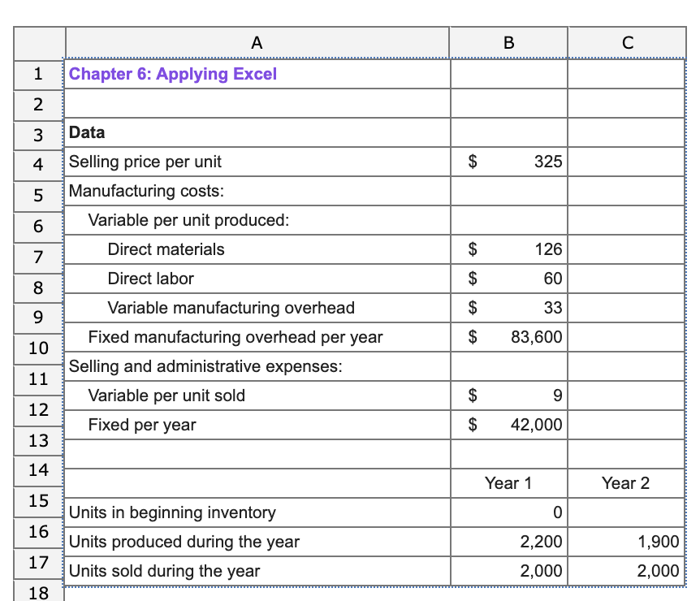Image resolution: width=700 pixels, height=601 pixels.
Task: Select column header B
Action: 508,42
